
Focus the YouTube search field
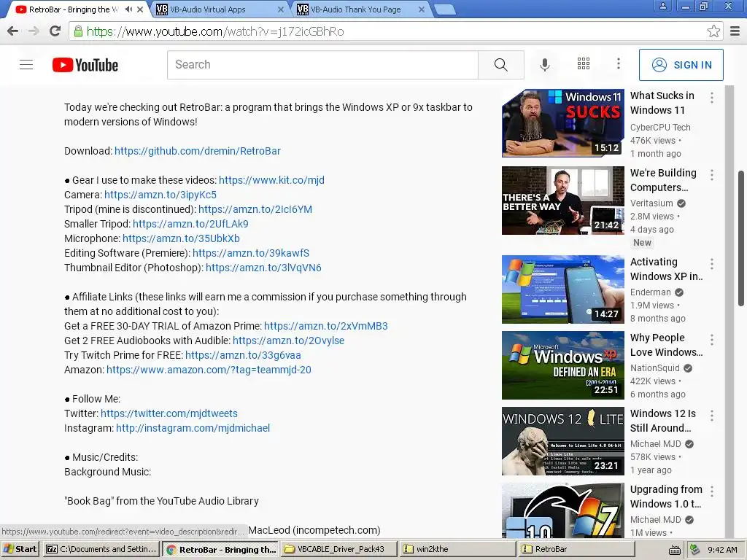(x=322, y=65)
